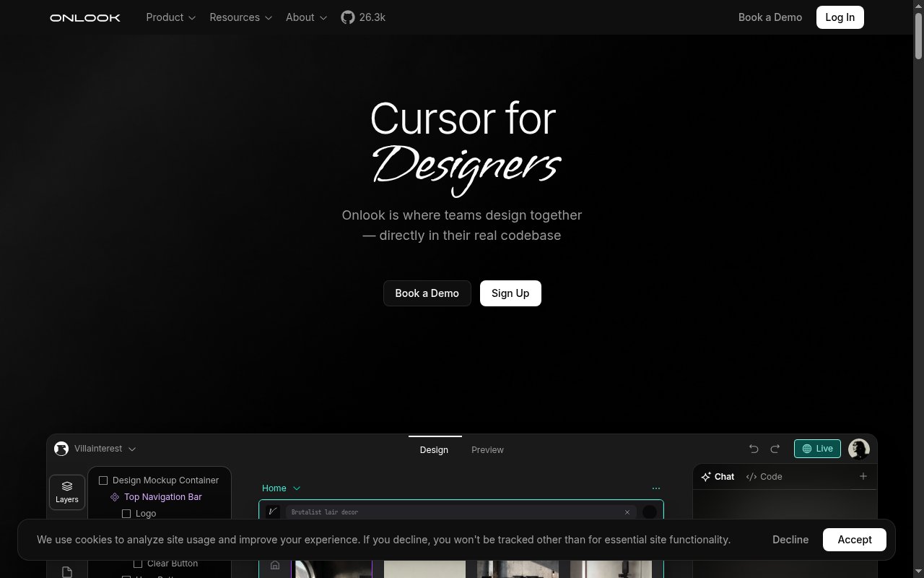Screen dimensions: 924x578
Task: Open the Home page dropdown
Action: pos(281,488)
